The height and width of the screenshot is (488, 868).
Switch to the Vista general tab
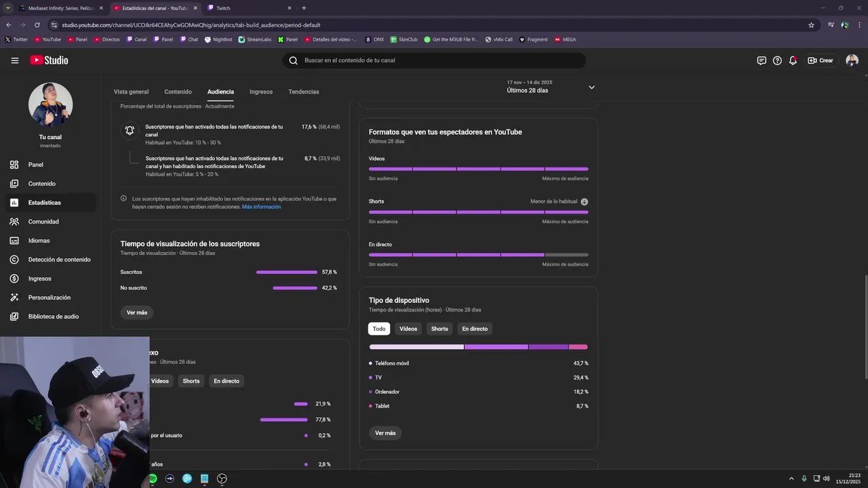click(x=131, y=91)
